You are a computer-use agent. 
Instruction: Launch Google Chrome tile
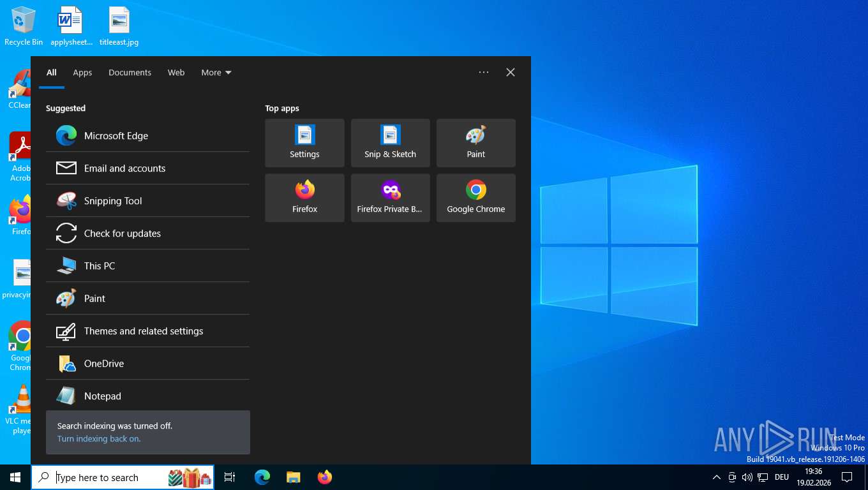coord(476,198)
